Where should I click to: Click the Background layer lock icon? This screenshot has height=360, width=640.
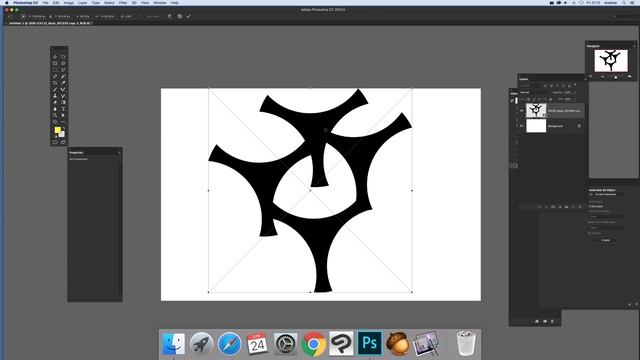pos(579,126)
